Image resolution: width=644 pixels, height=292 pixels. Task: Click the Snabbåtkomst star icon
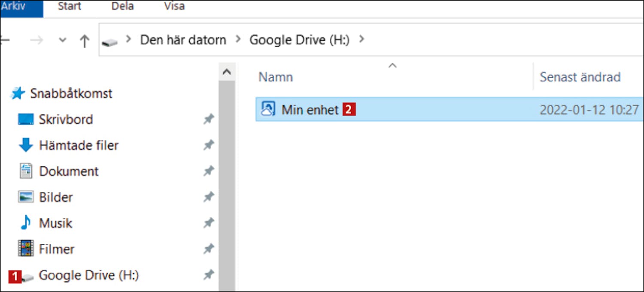(x=18, y=93)
